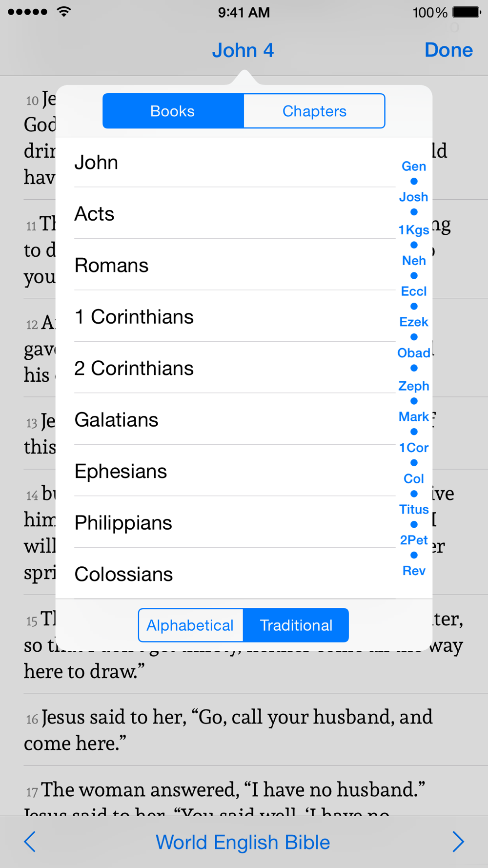Choose Galatians from the book list

(x=235, y=420)
